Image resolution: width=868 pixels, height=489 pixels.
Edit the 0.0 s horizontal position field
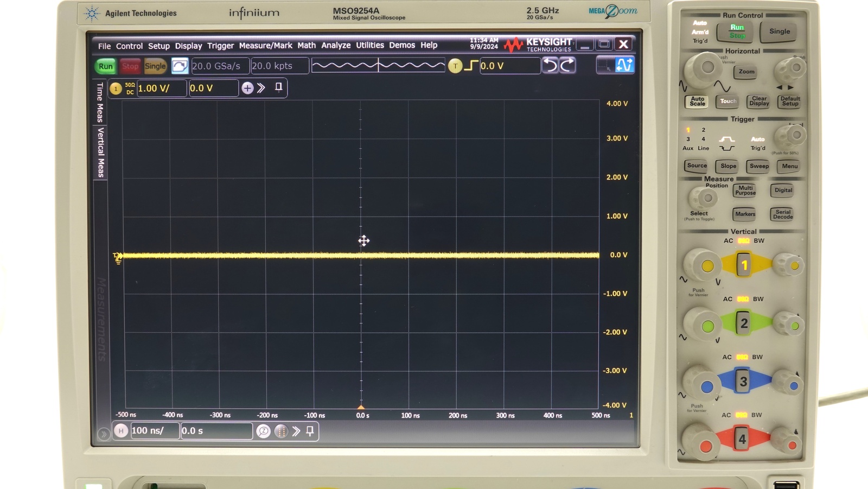click(216, 430)
